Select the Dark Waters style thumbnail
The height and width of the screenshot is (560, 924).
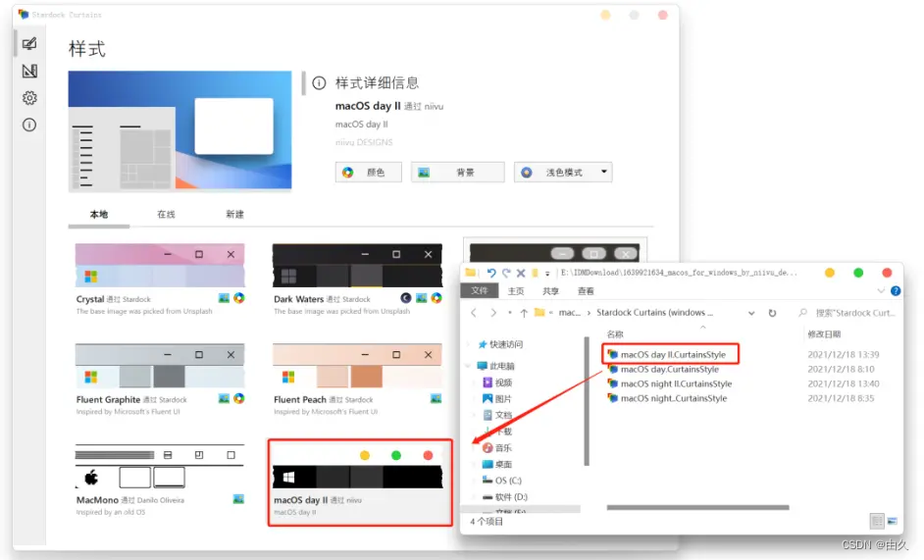[357, 265]
